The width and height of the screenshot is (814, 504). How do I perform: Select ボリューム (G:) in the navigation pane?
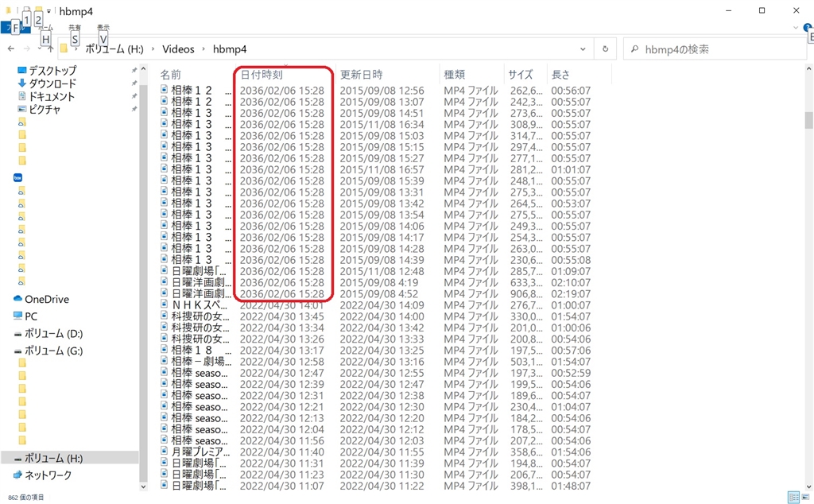(53, 351)
